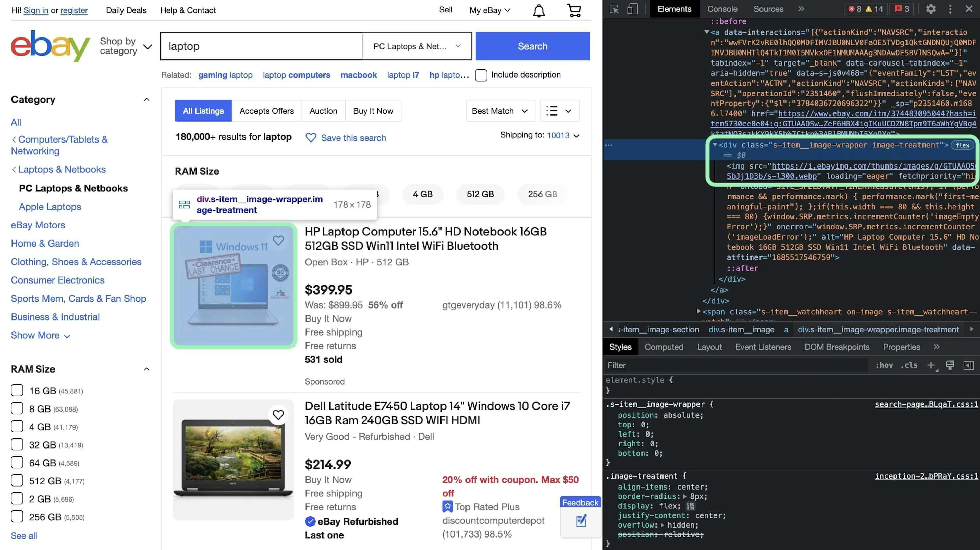Open the notifications bell icon
Image resolution: width=980 pixels, height=550 pixels.
[x=538, y=10]
